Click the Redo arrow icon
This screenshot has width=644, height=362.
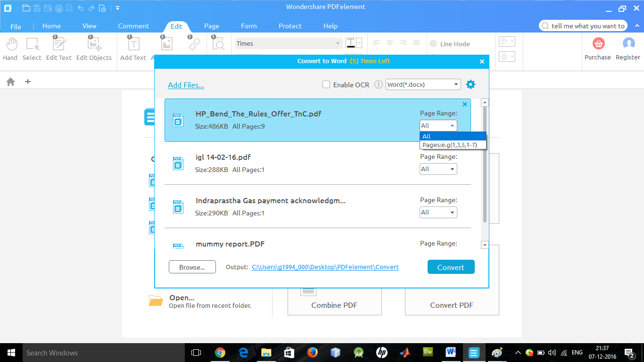click(x=91, y=8)
